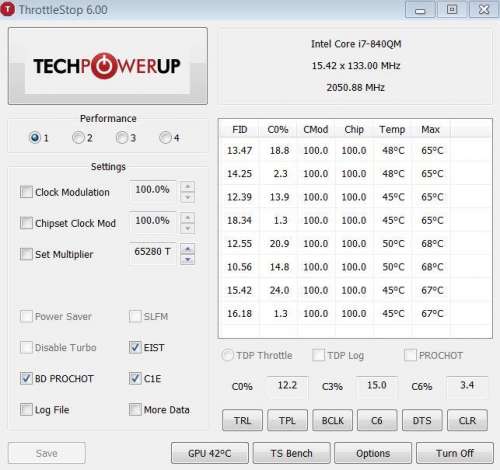The width and height of the screenshot is (500, 470).
Task: Maximize the ThrottleStop window
Action: click(452, 10)
